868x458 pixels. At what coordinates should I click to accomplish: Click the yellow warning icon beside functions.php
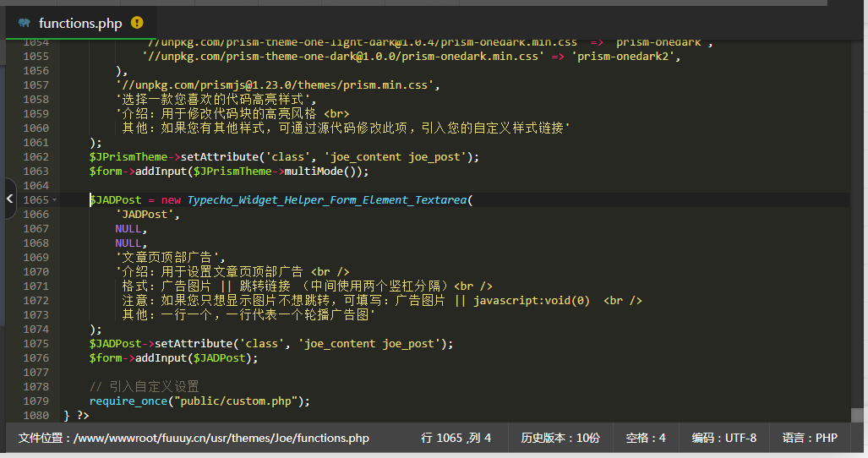click(x=137, y=23)
